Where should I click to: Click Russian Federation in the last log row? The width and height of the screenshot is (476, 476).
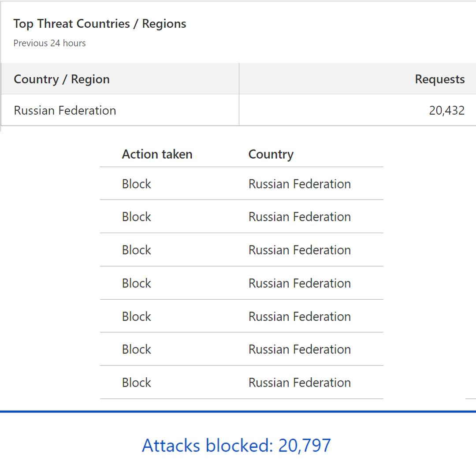(300, 383)
